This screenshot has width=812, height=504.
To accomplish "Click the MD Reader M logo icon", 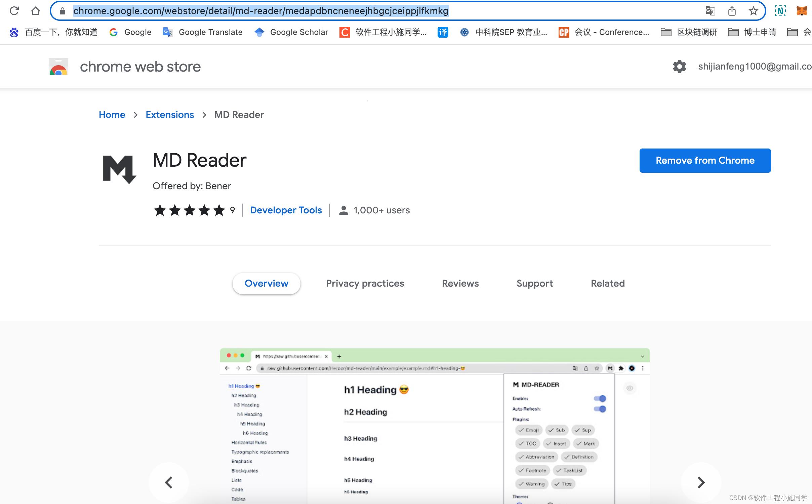I will coord(119,169).
